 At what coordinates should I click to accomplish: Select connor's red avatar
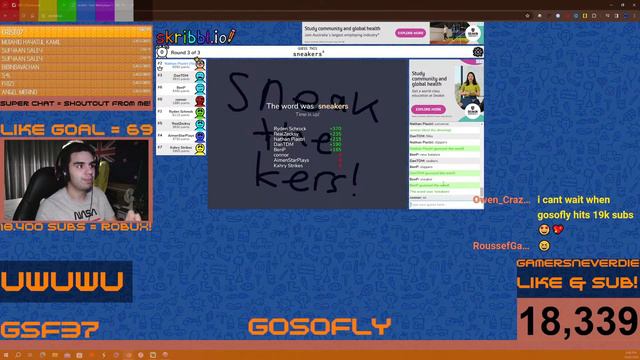click(200, 100)
